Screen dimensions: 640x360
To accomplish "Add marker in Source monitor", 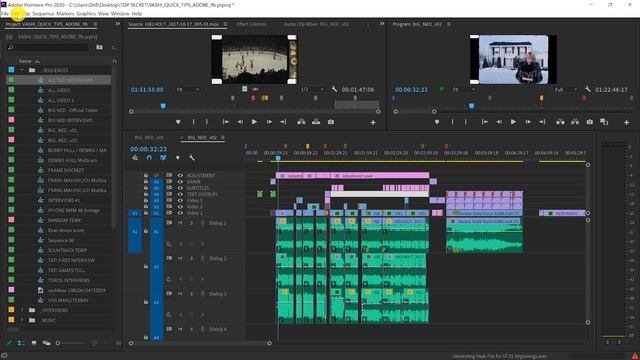I will point(178,122).
